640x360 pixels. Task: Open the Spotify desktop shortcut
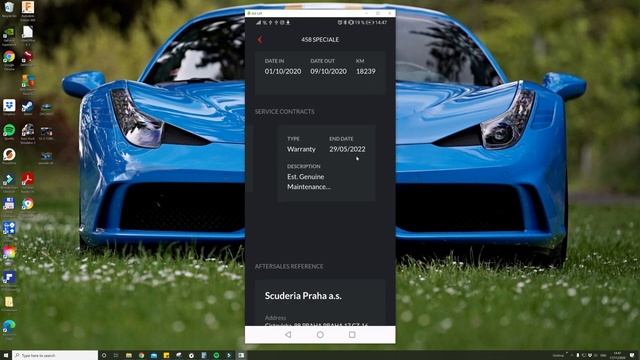pos(9,132)
